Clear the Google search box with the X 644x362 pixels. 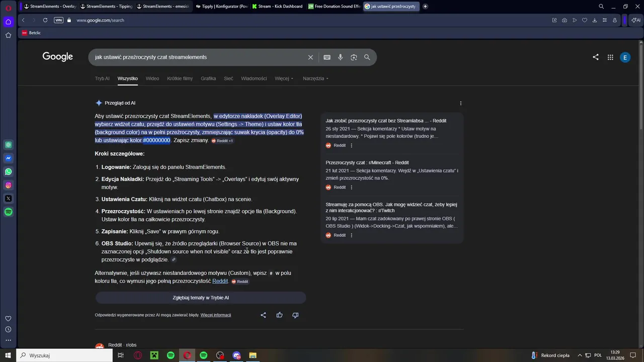(x=310, y=57)
